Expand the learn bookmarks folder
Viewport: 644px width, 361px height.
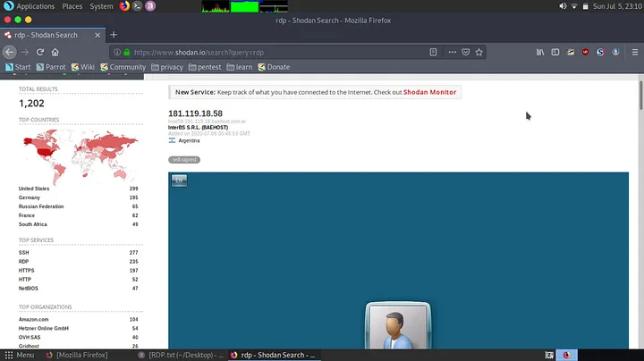tap(240, 67)
